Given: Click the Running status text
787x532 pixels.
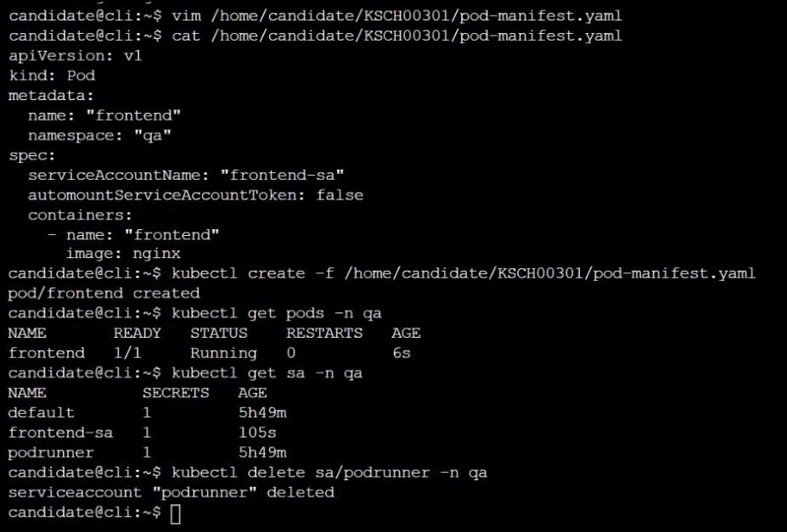Looking at the screenshot, I should pos(223,354).
